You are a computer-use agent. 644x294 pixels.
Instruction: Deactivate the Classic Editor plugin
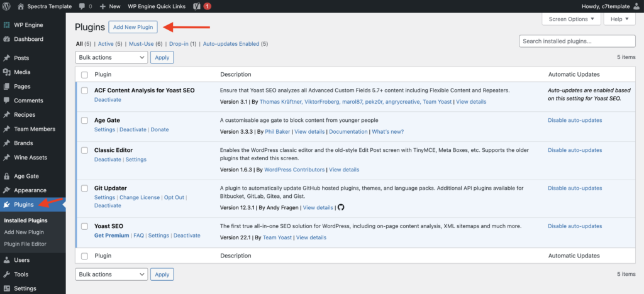tap(108, 160)
